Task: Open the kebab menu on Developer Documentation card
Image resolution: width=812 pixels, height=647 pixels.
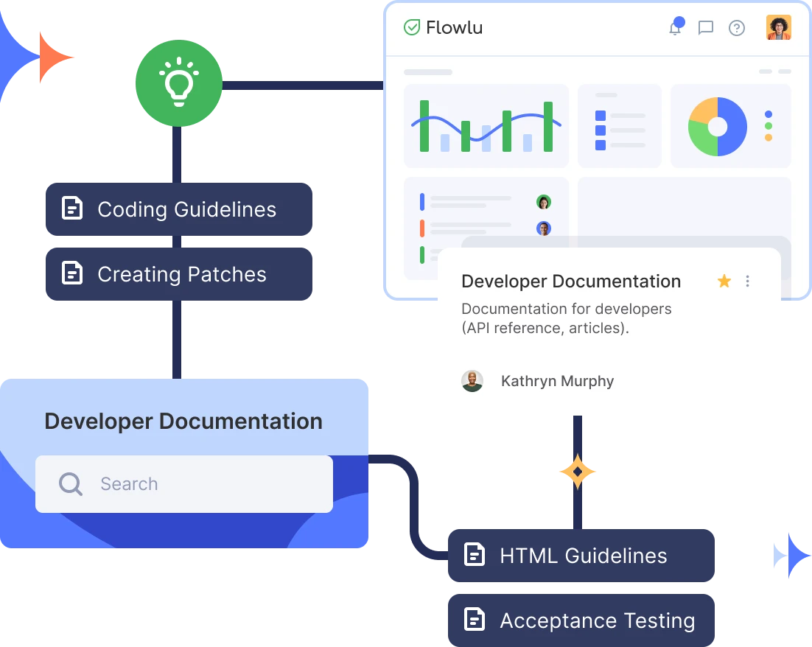Action: point(748,281)
